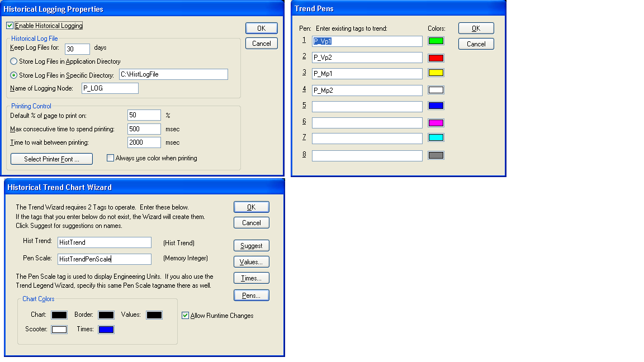Click the Name of Logging Node field
The image size is (644, 362).
(110, 88)
